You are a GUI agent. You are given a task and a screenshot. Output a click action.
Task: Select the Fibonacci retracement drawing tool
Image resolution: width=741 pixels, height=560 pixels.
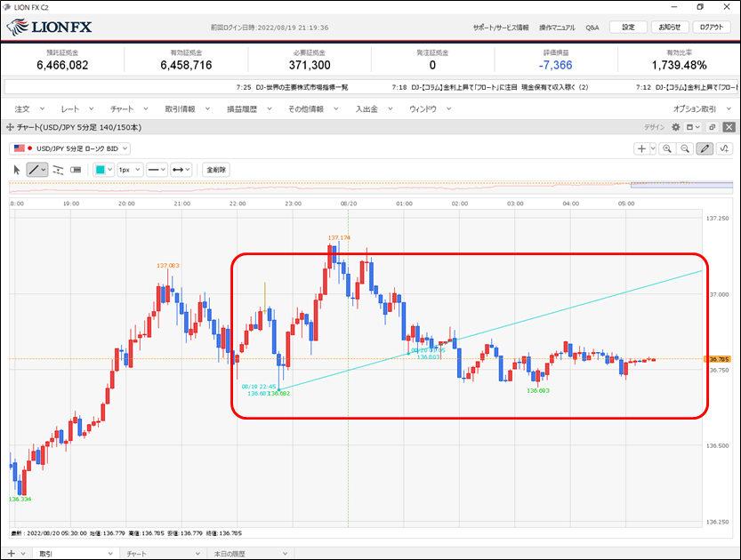pos(58,170)
